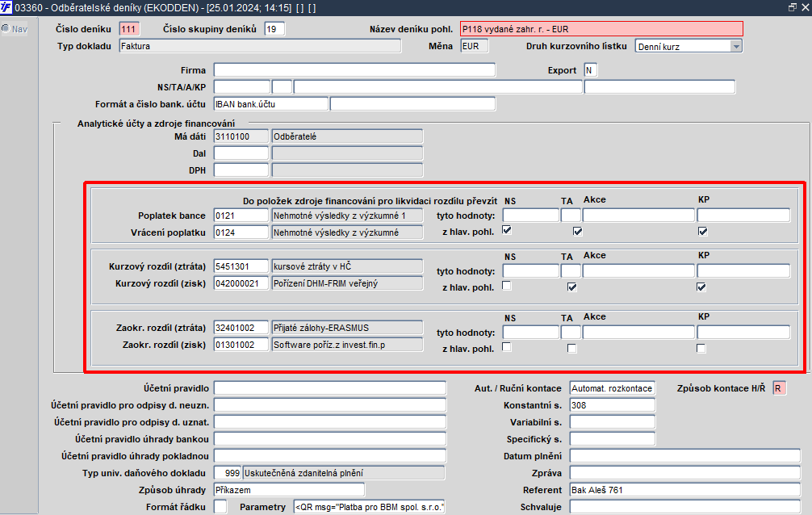Check NS checkbox in Kurzový rozdíl section
The height and width of the screenshot is (515, 812).
[x=507, y=286]
